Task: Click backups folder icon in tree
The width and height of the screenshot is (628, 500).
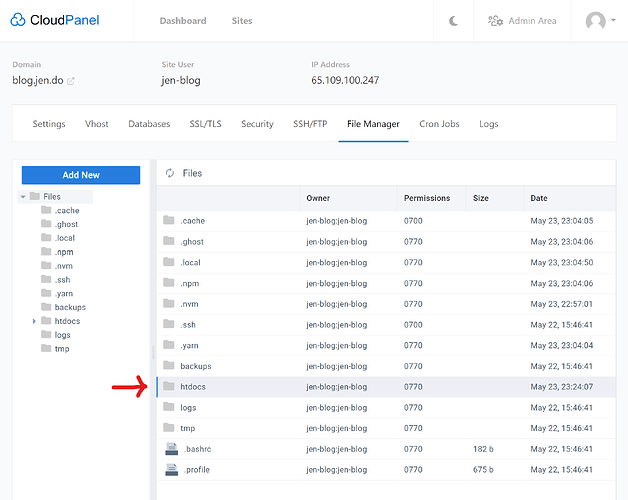Action: coord(46,307)
